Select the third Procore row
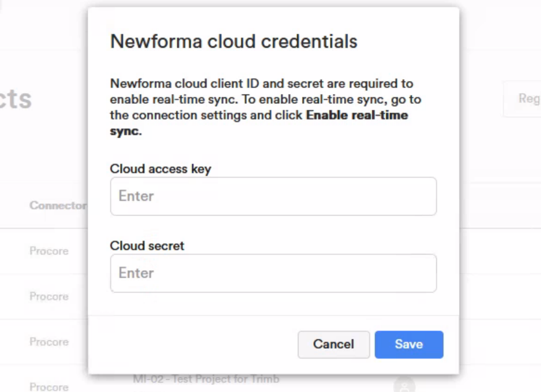541x392 pixels. click(x=49, y=342)
